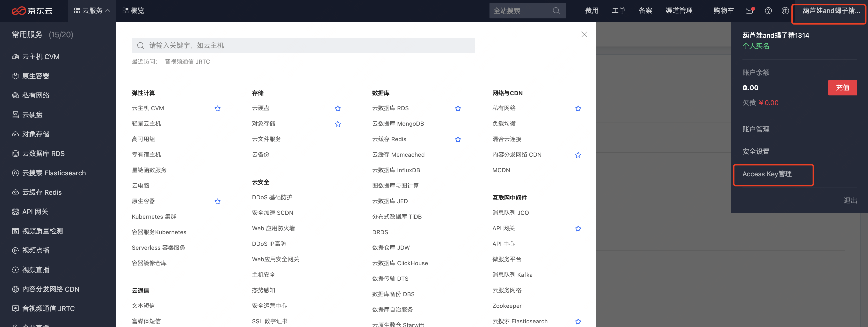The image size is (868, 327).
Task: Close the cloud services panel
Action: pyautogui.click(x=584, y=34)
